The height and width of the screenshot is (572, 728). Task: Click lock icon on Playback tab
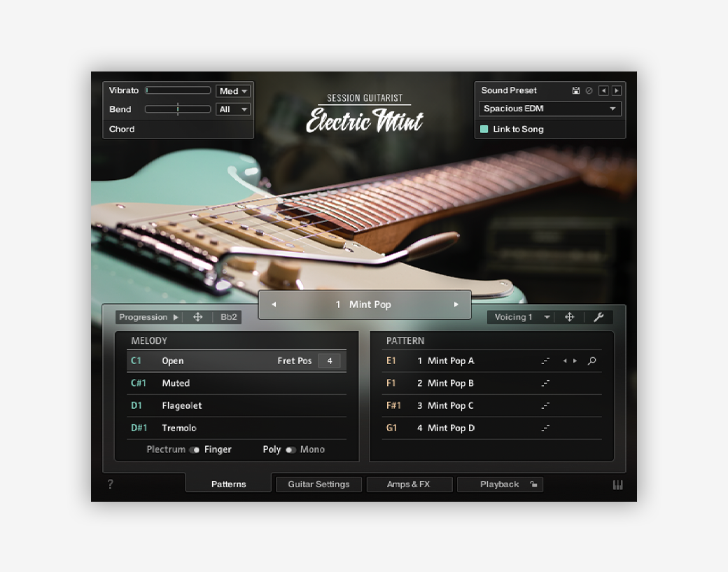pos(533,484)
